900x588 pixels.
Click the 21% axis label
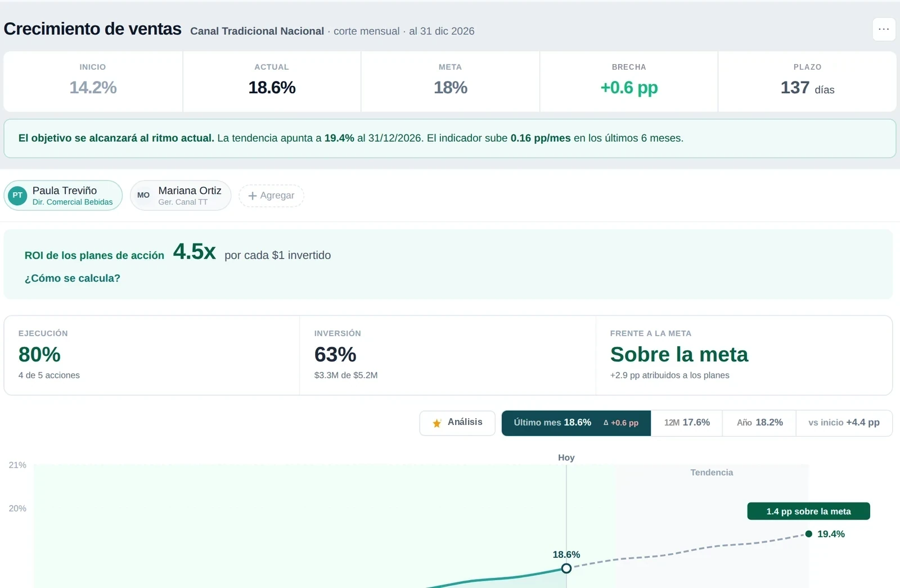(x=17, y=465)
